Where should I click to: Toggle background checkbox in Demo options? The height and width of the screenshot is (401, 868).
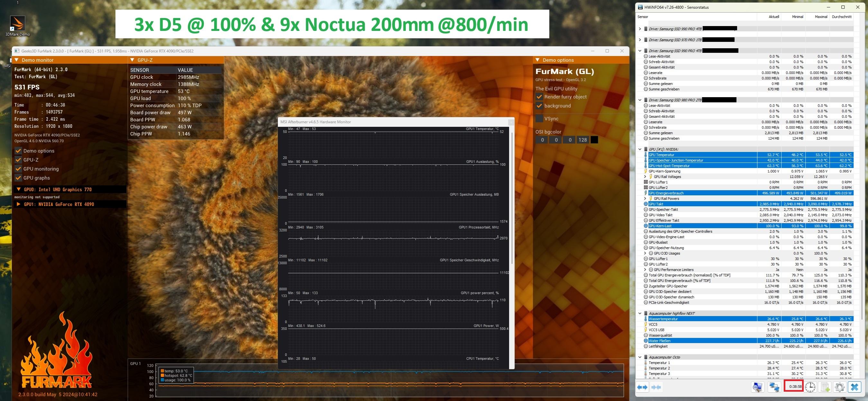coord(539,106)
